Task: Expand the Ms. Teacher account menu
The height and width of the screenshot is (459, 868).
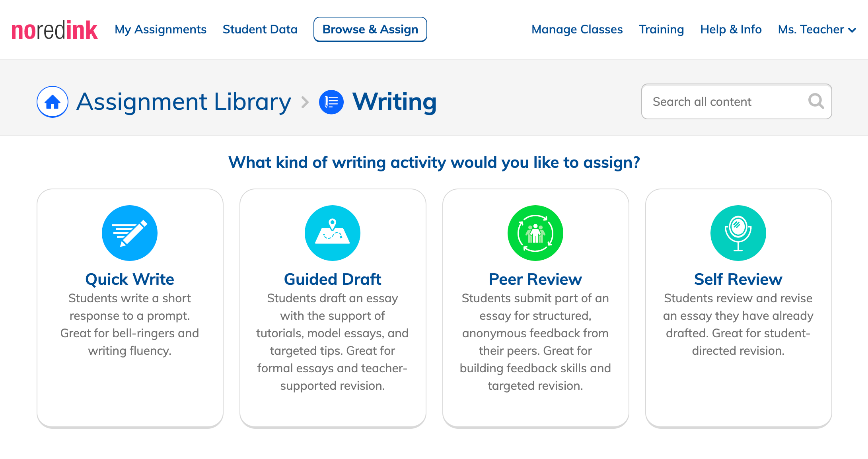Action: click(x=817, y=29)
